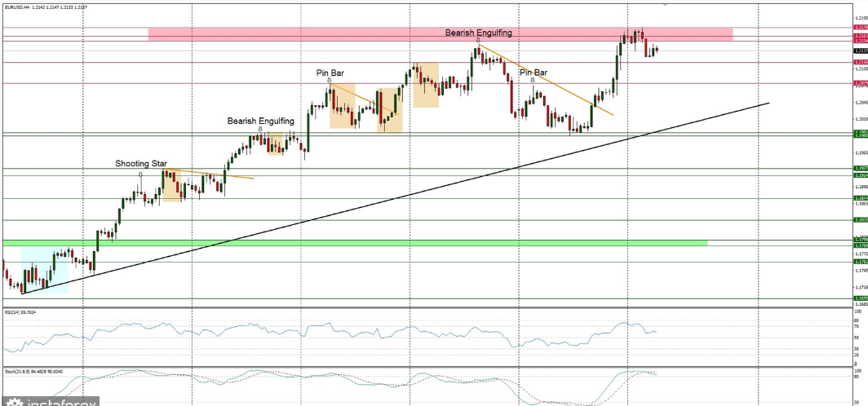Select the Shooting Star text label

[140, 164]
